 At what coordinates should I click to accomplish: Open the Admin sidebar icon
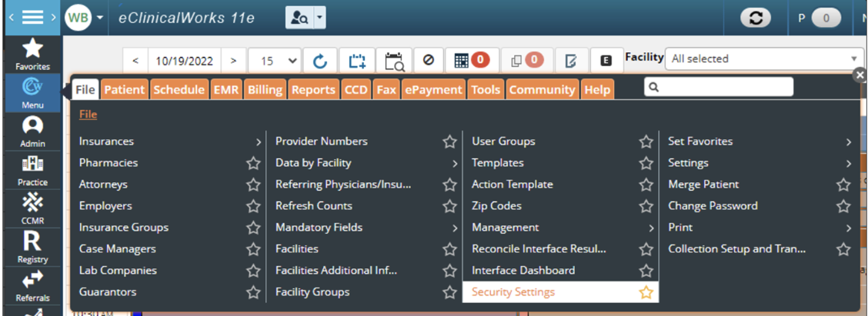pos(32,131)
